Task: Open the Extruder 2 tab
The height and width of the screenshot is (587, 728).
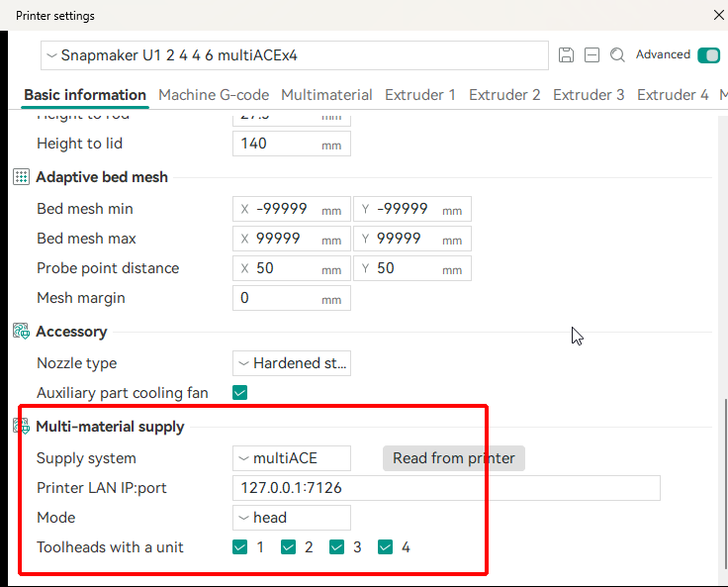Action: coord(504,95)
